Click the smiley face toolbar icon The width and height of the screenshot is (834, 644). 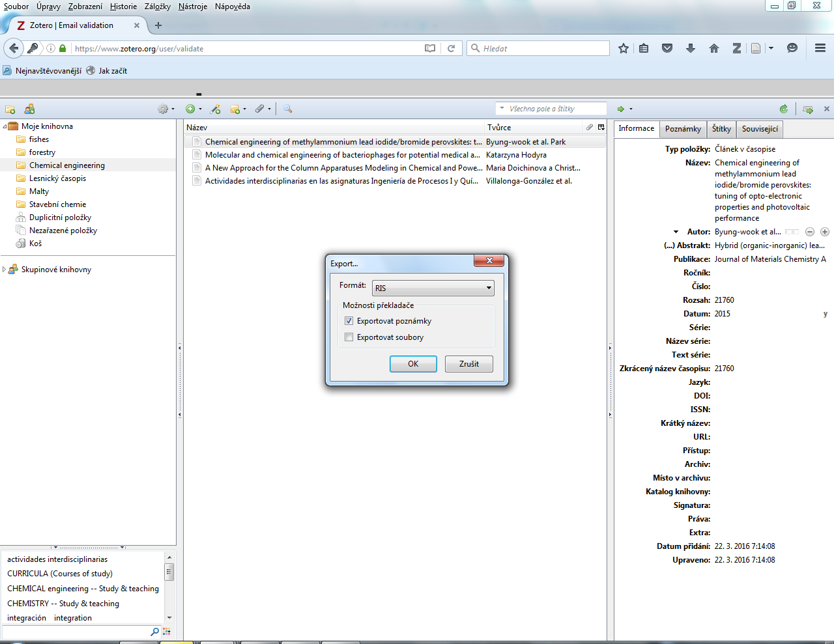792,48
